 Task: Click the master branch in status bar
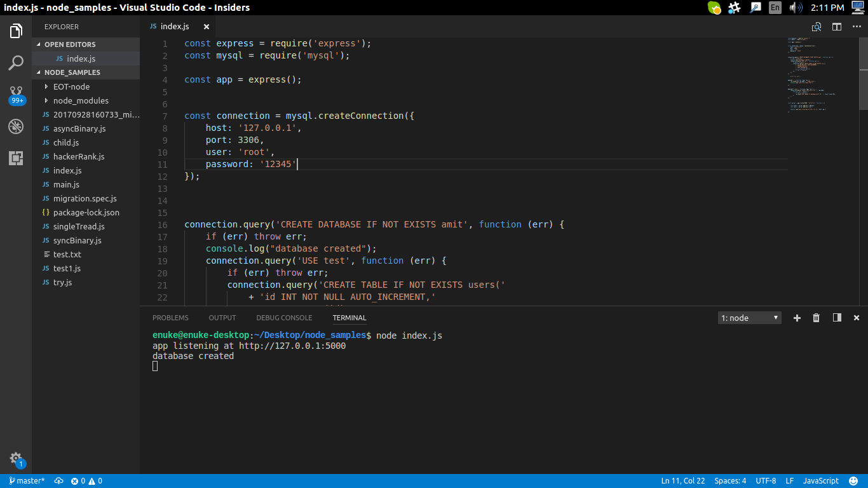27,481
